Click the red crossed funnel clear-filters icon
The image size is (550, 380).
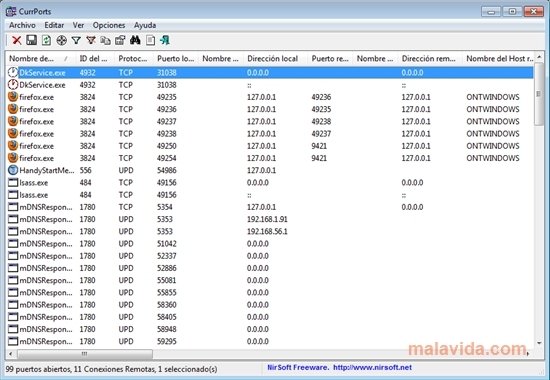91,40
